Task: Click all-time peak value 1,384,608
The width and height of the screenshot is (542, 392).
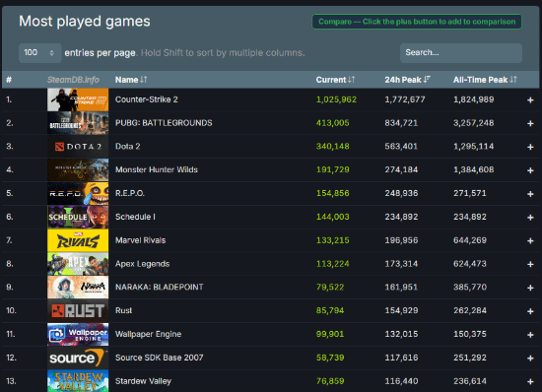Action: click(x=474, y=170)
